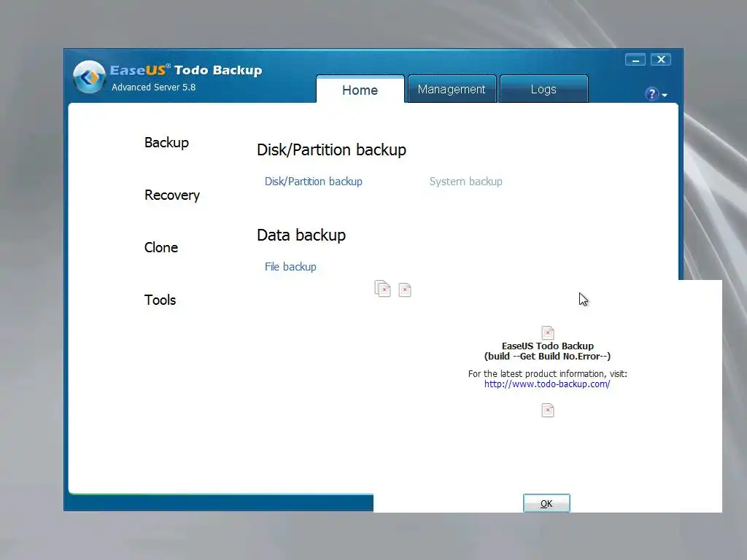Click the stacked broken image icon
The width and height of the screenshot is (747, 560).
pyautogui.click(x=382, y=289)
